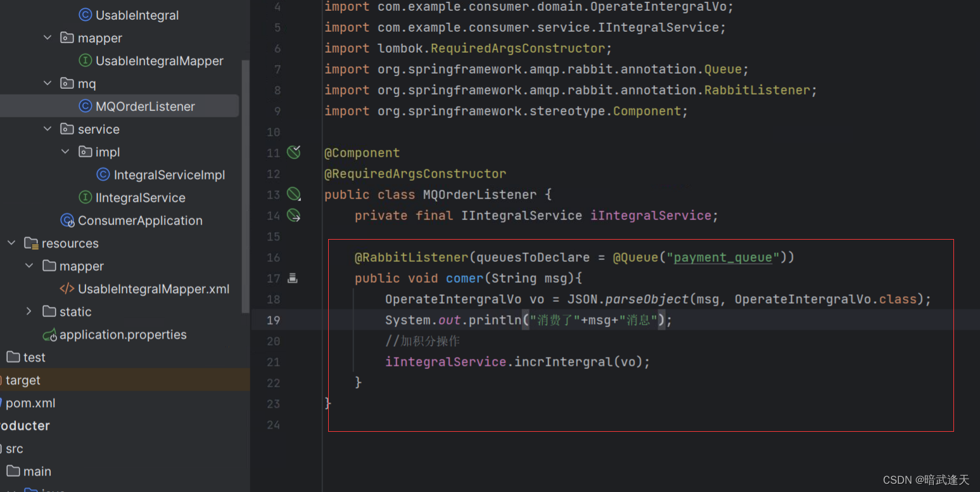Click the impl package folder icon
The image size is (980, 492).
pyautogui.click(x=84, y=152)
